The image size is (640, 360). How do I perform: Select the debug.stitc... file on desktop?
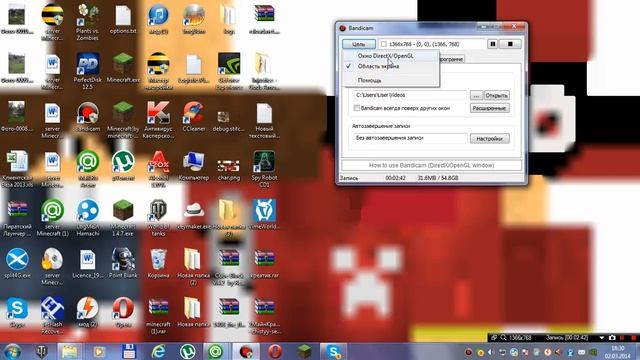pos(229,119)
